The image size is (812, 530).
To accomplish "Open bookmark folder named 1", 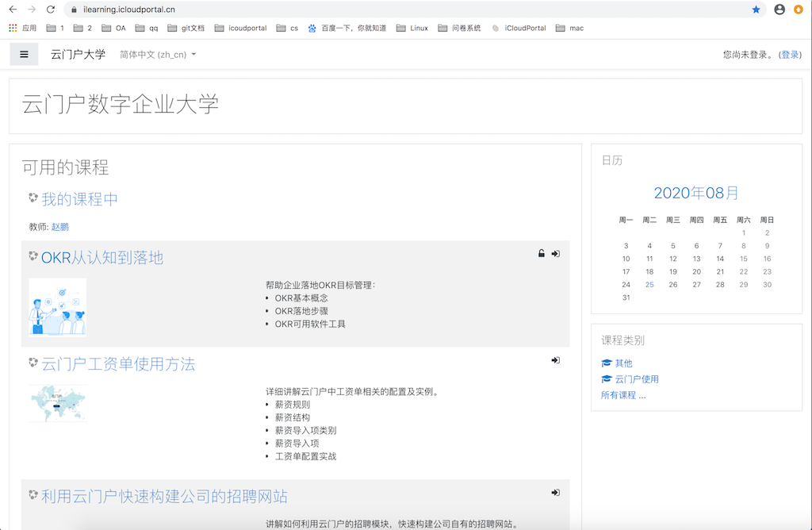I will click(55, 28).
